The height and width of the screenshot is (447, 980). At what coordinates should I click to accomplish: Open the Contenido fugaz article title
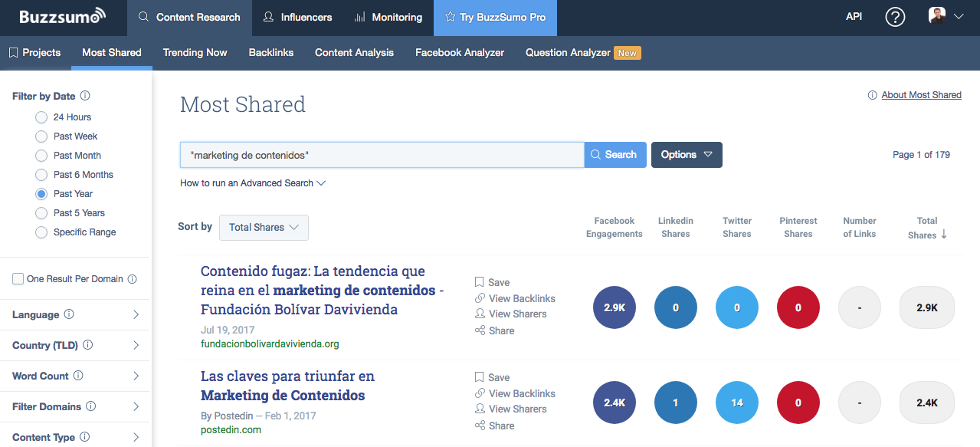(x=323, y=291)
